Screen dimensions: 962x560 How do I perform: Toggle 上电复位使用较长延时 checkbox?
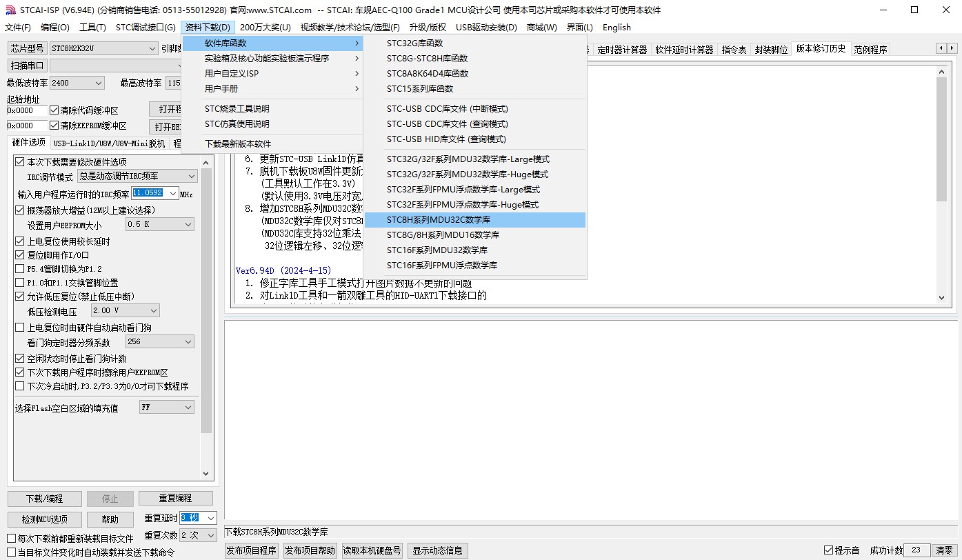[20, 241]
